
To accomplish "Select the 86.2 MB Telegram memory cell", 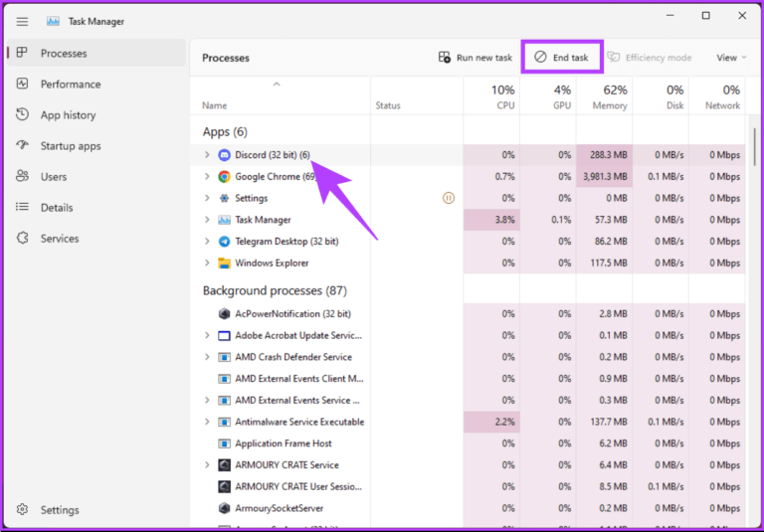I will click(604, 242).
